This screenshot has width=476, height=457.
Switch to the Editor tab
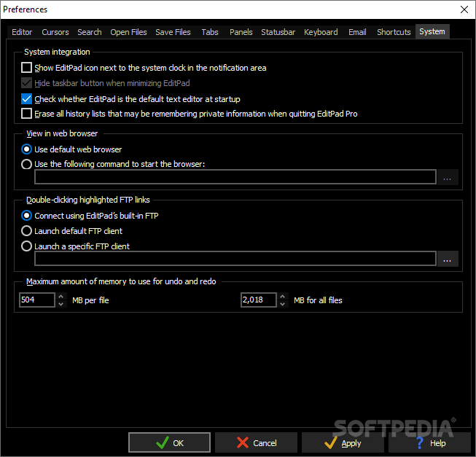pyautogui.click(x=22, y=32)
